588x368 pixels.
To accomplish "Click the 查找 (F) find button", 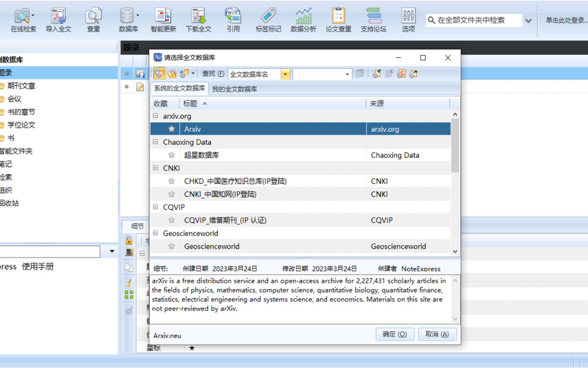I will [213, 74].
